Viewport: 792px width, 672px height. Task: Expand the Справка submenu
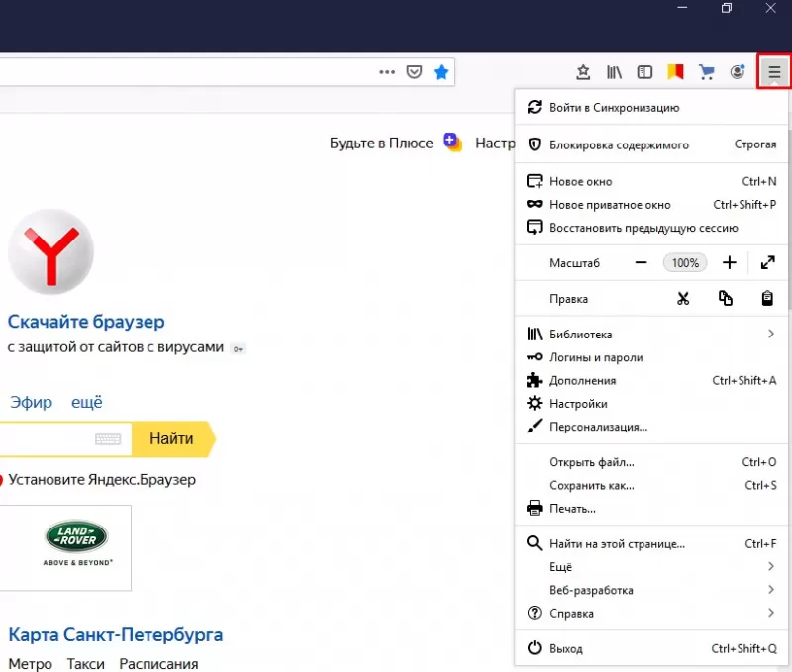(x=650, y=614)
